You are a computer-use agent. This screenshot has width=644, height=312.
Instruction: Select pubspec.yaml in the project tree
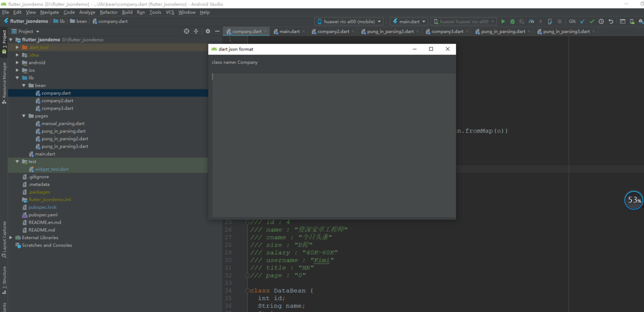pyautogui.click(x=43, y=215)
